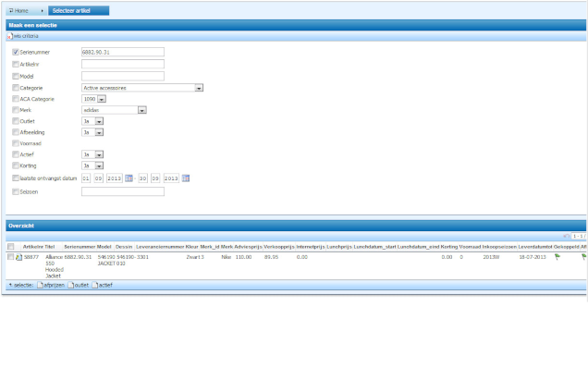Enable the Model filter checkbox
Screen dimensions: 588x392
tap(16, 76)
